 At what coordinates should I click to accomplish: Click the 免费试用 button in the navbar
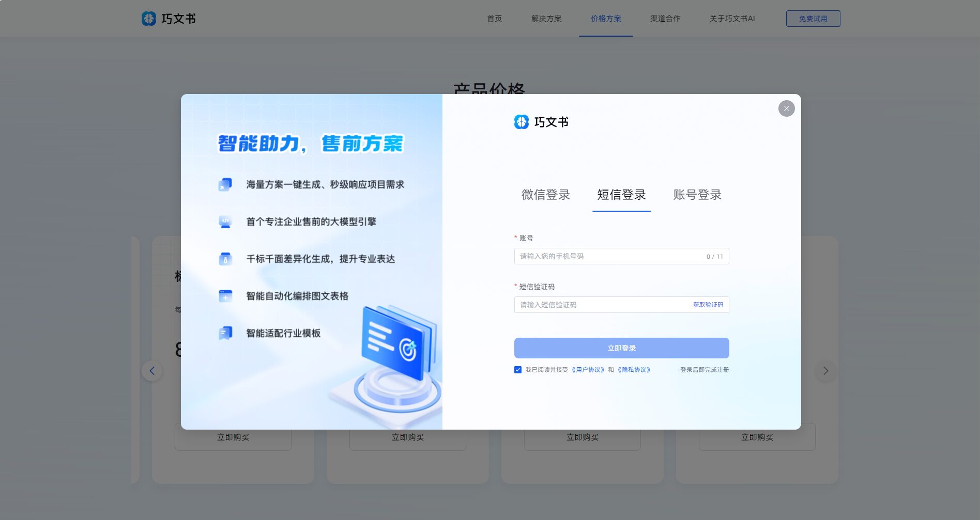[x=813, y=18]
